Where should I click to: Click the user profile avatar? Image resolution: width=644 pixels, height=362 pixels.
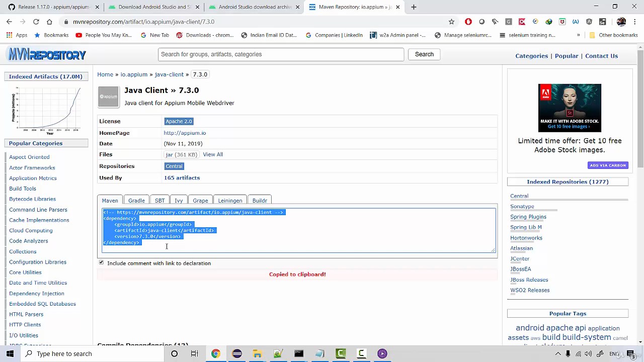click(621, 22)
